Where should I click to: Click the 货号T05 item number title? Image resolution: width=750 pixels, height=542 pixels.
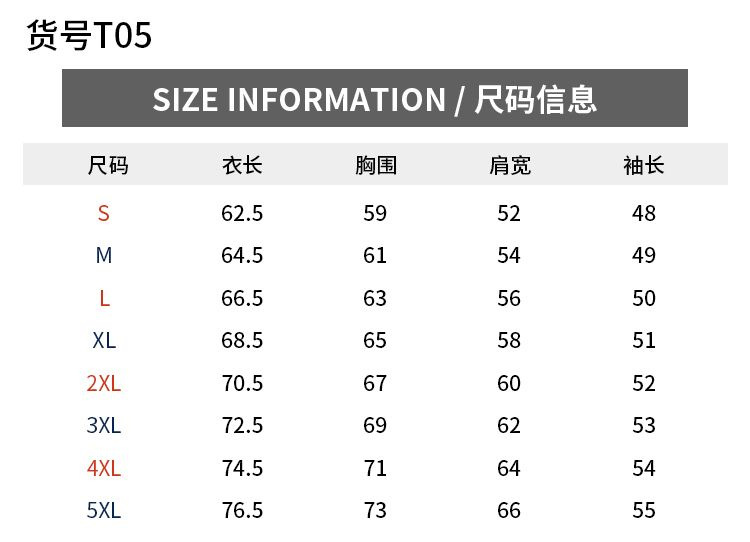pos(89,35)
